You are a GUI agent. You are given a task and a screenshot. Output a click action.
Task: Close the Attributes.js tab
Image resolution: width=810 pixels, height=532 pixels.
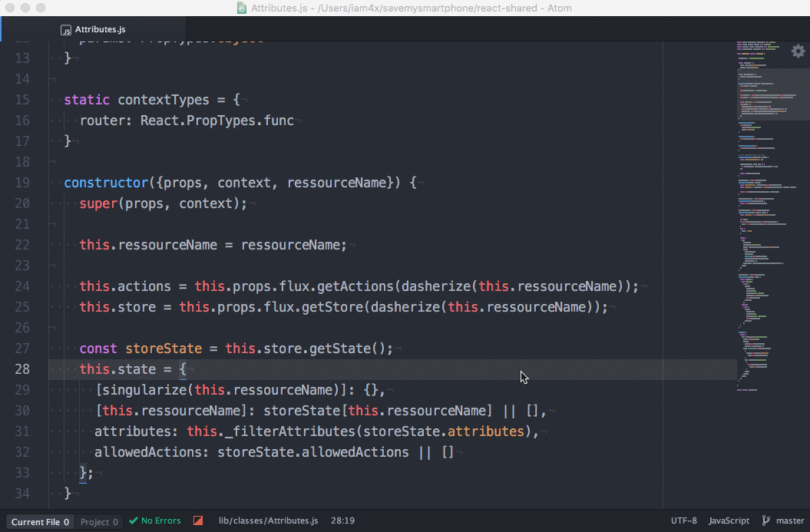(x=175, y=29)
